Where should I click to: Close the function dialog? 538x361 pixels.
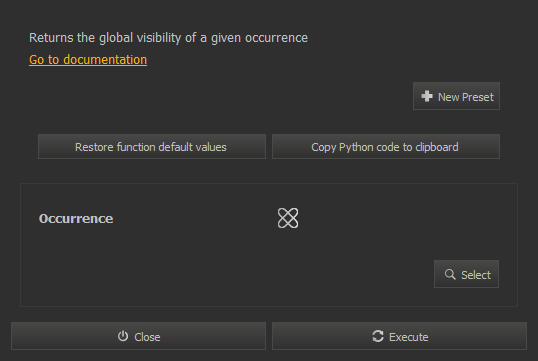coord(138,336)
